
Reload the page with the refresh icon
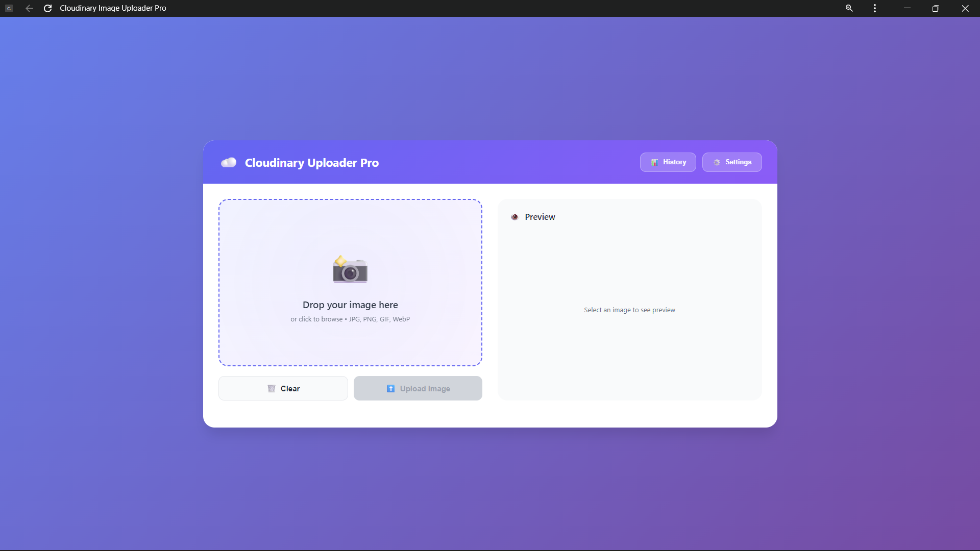coord(47,8)
